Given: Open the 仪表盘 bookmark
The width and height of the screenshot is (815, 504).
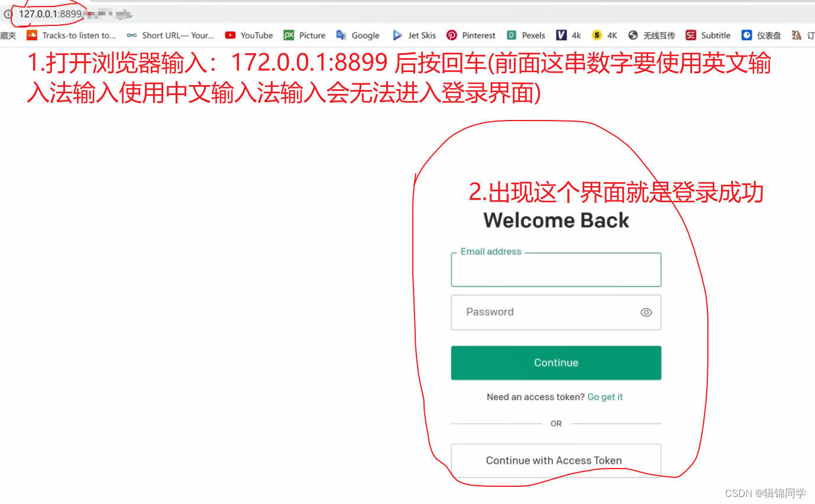Looking at the screenshot, I should tap(761, 35).
